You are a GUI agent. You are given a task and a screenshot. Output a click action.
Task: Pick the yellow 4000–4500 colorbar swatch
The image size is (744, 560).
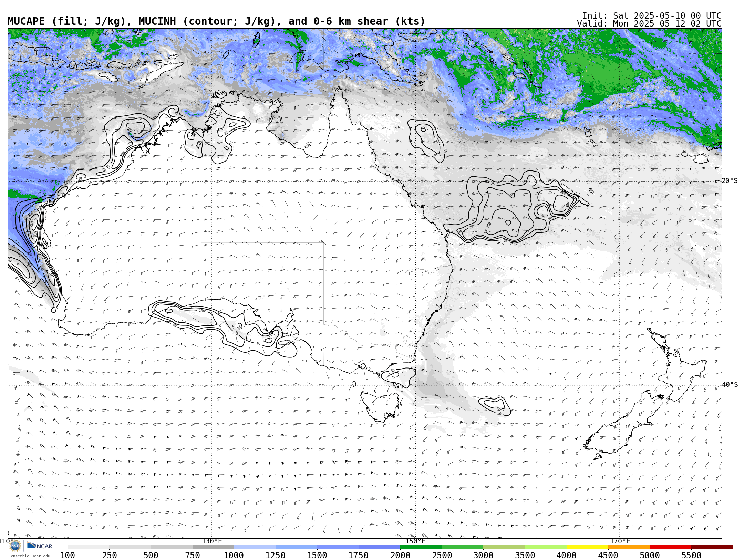click(x=587, y=547)
